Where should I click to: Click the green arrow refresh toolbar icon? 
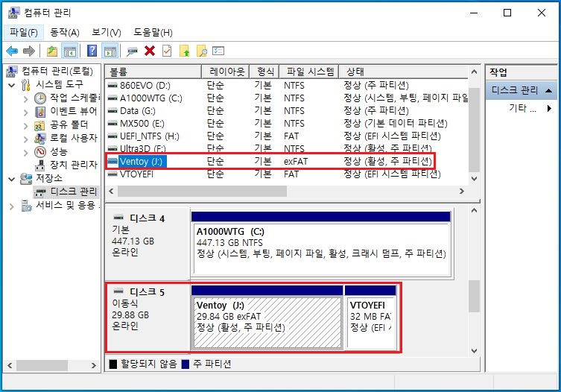[184, 51]
